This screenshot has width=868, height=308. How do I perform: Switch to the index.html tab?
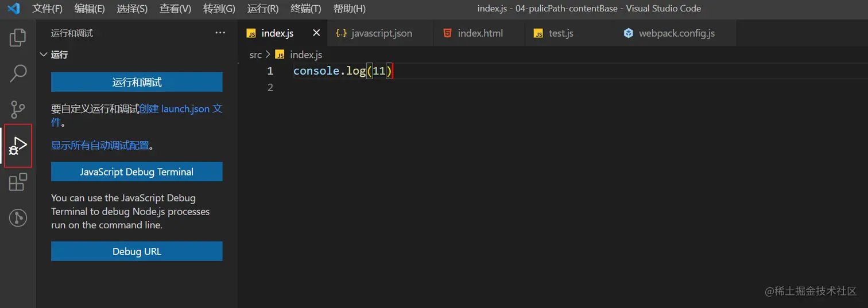point(479,33)
